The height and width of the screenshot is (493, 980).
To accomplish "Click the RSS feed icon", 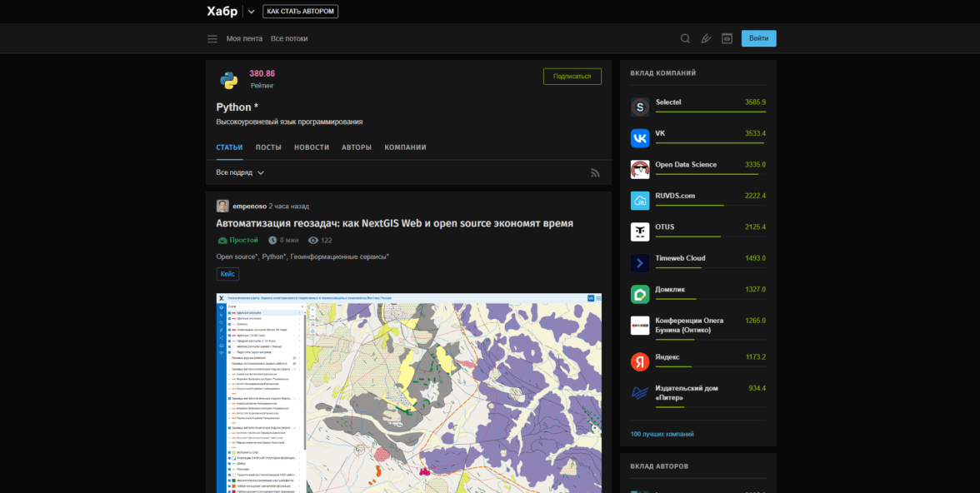I will click(x=595, y=172).
